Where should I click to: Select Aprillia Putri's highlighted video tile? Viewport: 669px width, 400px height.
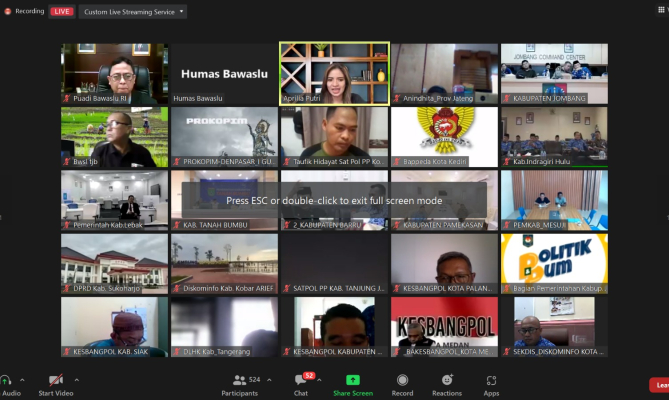334,73
